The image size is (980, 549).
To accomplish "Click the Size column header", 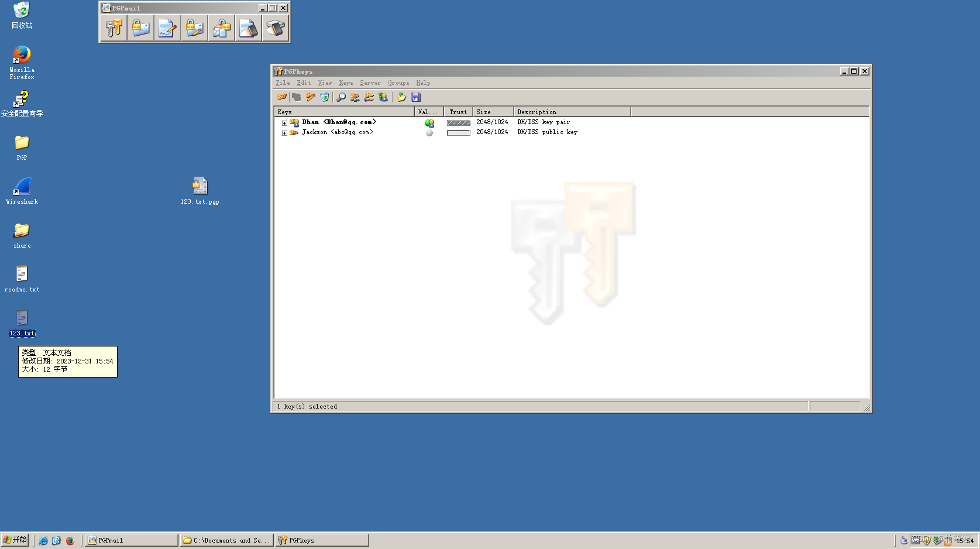I will coord(493,112).
